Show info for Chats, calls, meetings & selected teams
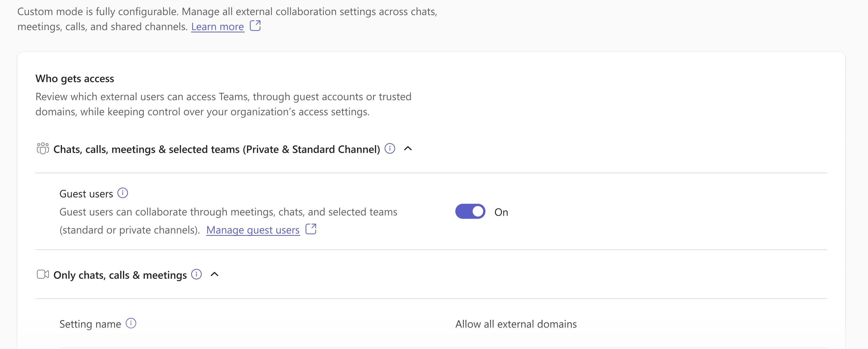The height and width of the screenshot is (349, 868). click(x=390, y=148)
